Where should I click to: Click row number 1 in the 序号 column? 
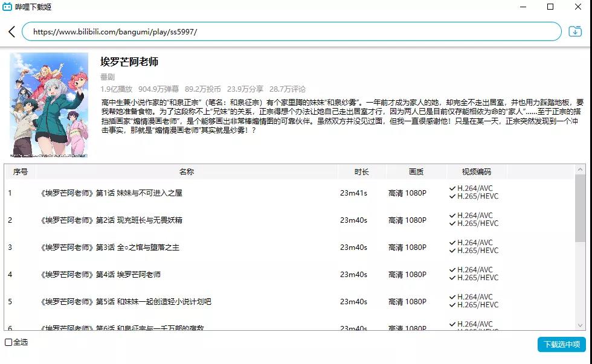(x=10, y=193)
